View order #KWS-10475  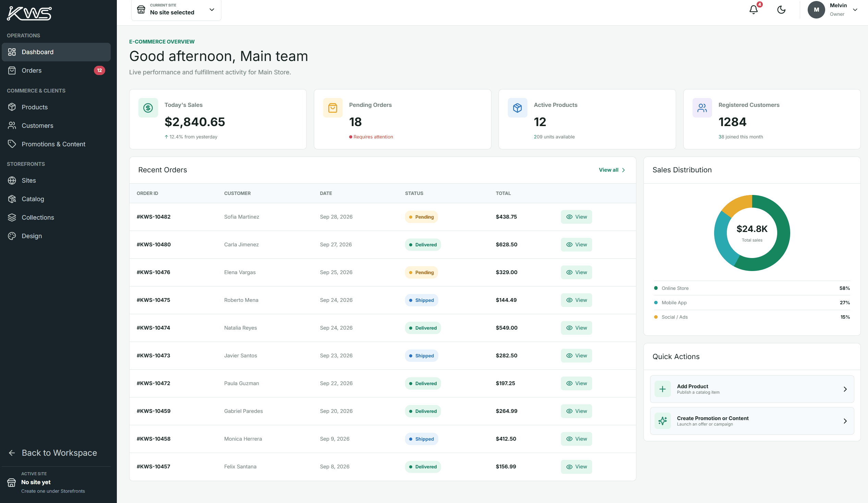coord(576,300)
